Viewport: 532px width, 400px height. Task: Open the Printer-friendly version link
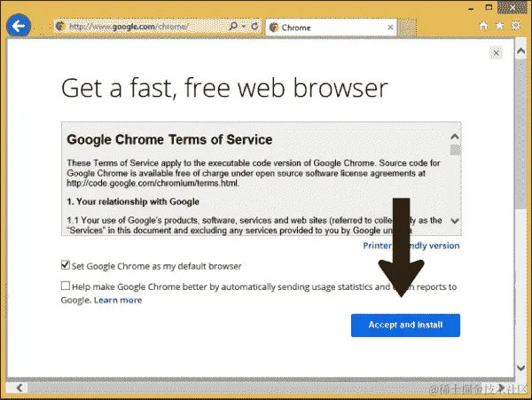(x=411, y=246)
